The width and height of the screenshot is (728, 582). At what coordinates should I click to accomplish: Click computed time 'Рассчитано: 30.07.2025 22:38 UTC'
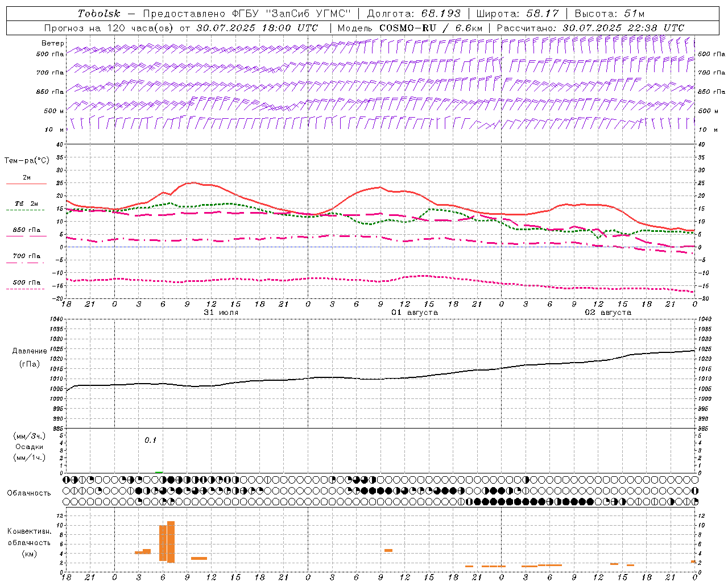[x=590, y=28]
